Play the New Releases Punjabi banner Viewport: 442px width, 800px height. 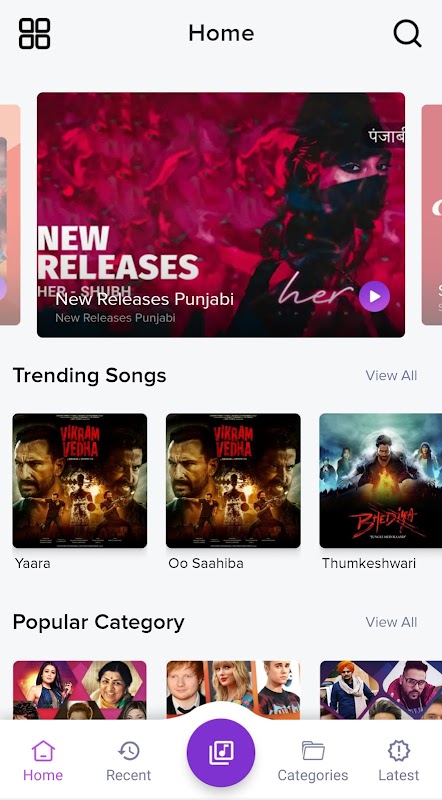pos(374,296)
